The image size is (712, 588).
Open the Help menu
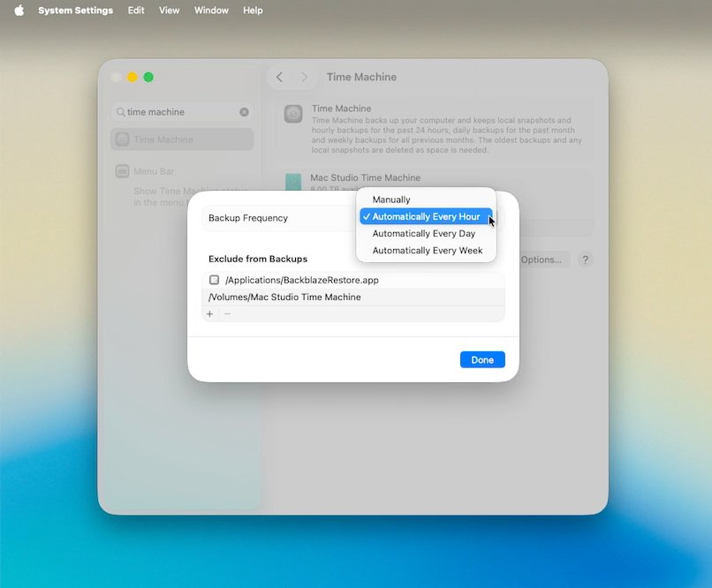(253, 11)
